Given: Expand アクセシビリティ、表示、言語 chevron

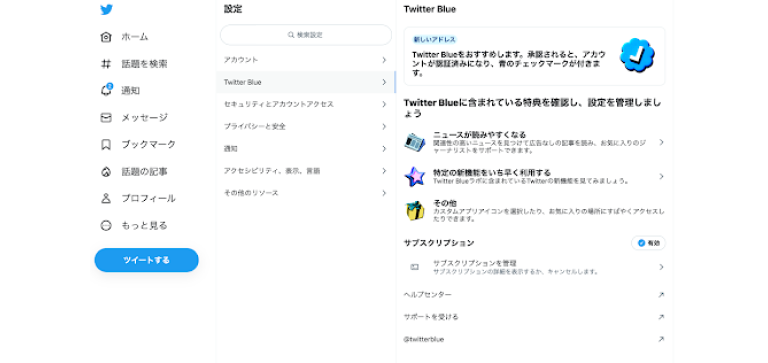Looking at the screenshot, I should (384, 171).
